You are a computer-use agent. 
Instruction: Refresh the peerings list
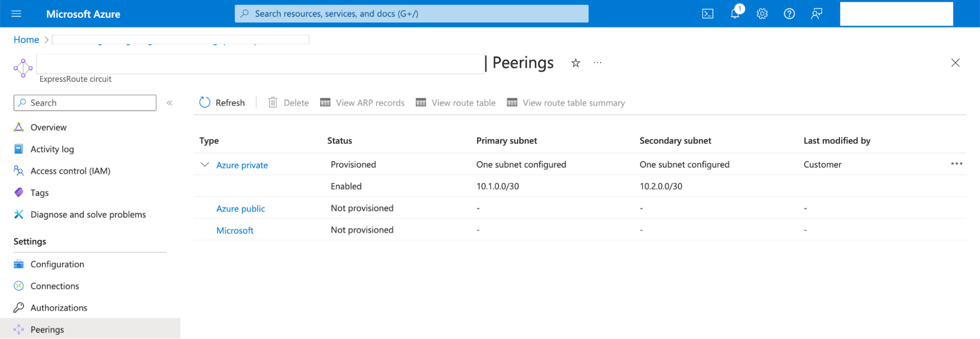click(222, 103)
